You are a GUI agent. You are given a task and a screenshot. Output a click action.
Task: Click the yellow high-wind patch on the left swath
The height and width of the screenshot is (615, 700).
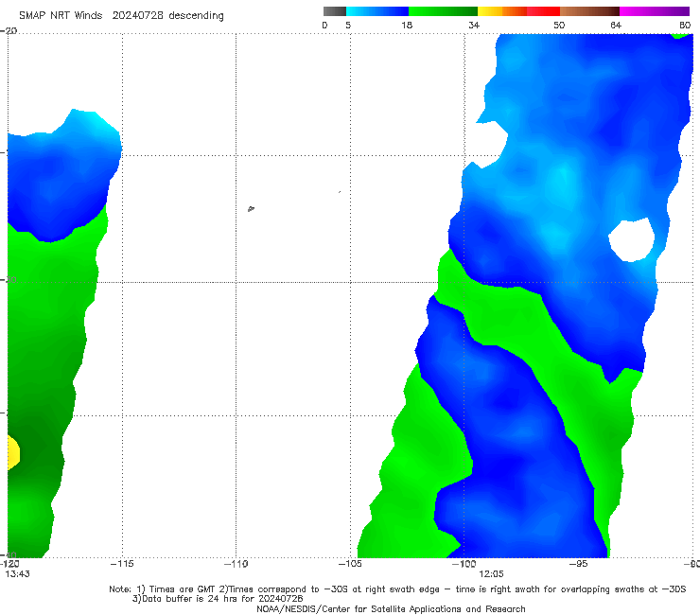click(x=13, y=453)
